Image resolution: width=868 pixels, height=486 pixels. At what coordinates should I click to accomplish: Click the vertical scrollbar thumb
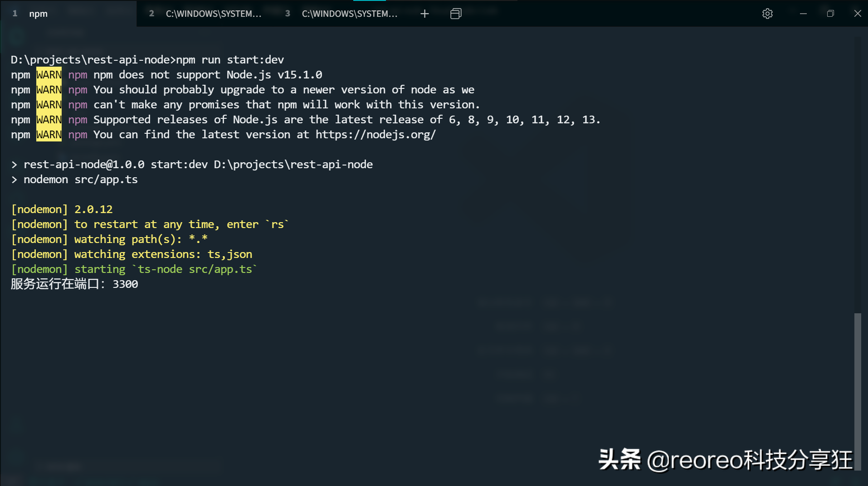coord(857,392)
